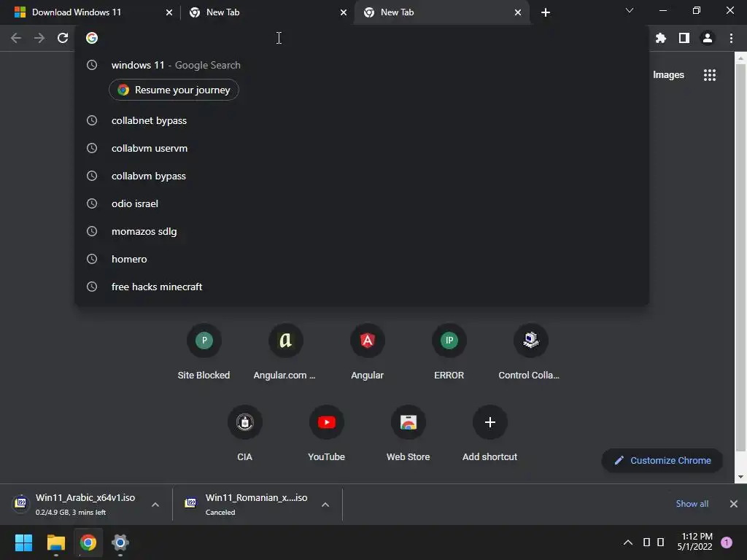Viewport: 747px width, 560px height.
Task: Close the downloads bar
Action: coord(734,504)
